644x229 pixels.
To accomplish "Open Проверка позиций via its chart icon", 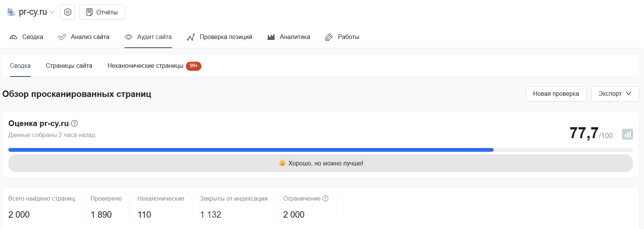I will (x=191, y=37).
